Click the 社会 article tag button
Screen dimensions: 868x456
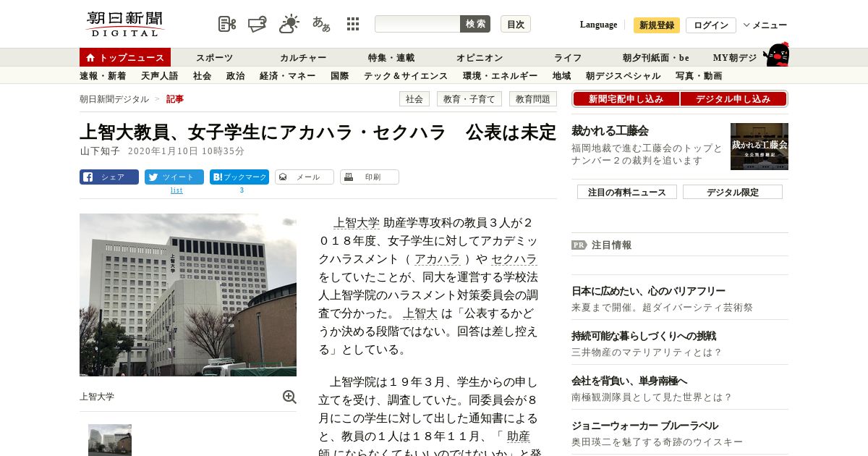(x=414, y=99)
